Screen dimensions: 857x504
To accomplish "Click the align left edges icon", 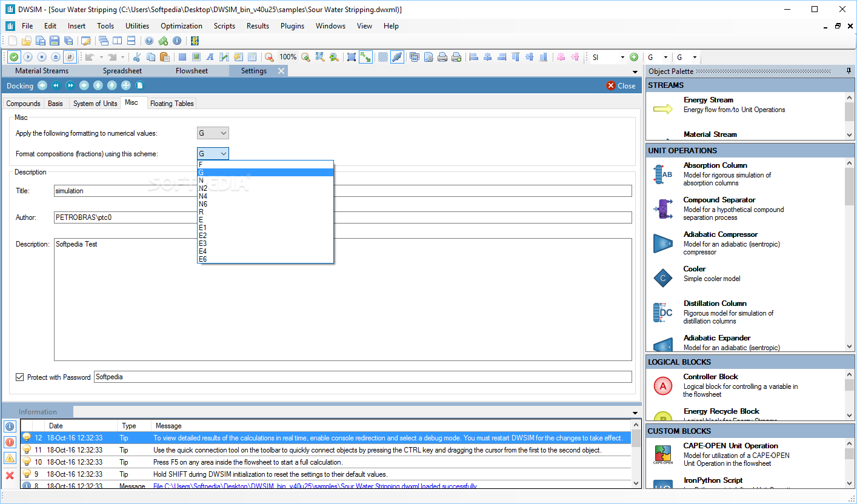I will pyautogui.click(x=474, y=57).
